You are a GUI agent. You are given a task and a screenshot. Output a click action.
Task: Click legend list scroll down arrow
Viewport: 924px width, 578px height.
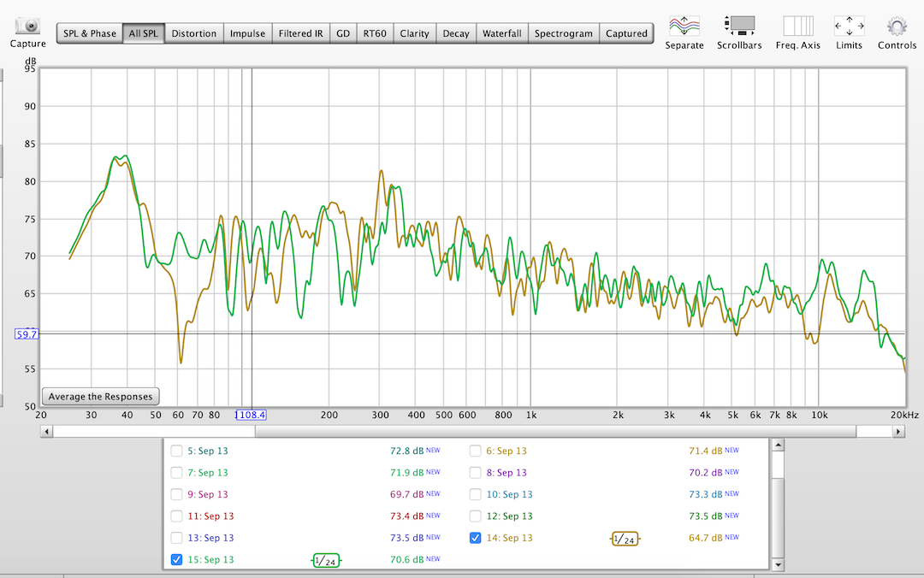777,564
